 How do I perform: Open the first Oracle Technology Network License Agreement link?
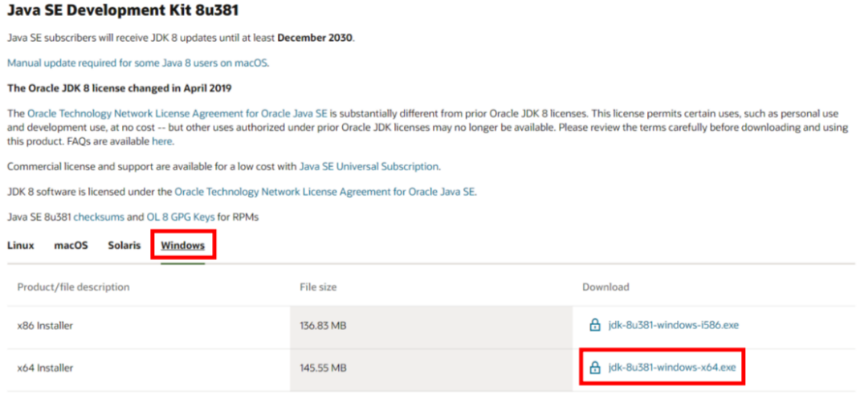coord(177,114)
